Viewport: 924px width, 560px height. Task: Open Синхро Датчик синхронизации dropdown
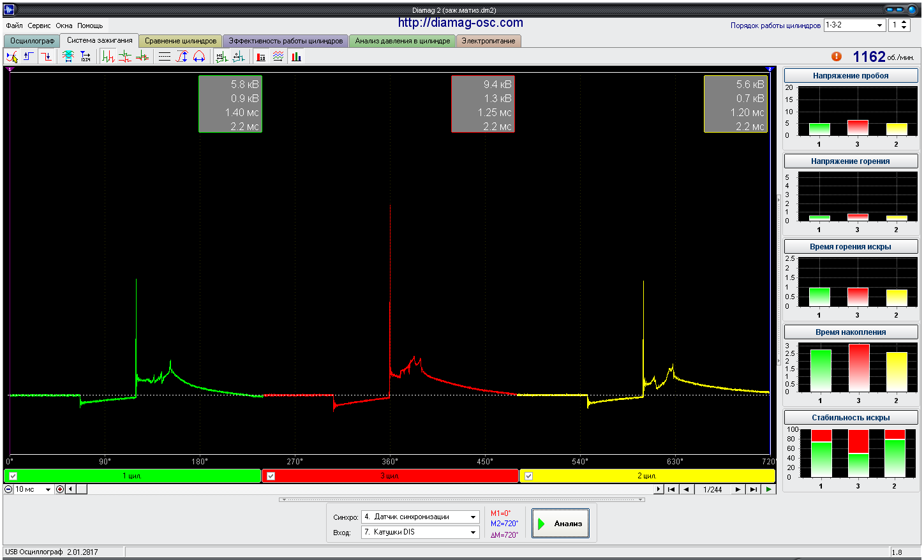click(x=421, y=517)
